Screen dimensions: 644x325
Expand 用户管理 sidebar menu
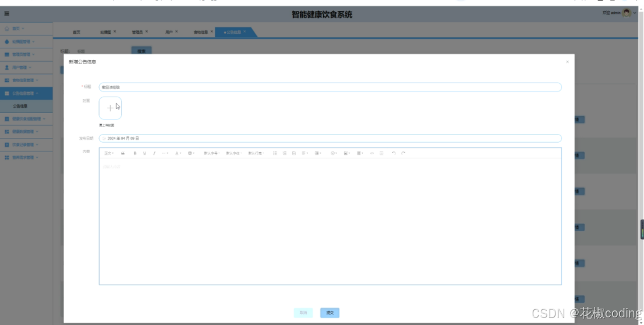pos(26,68)
